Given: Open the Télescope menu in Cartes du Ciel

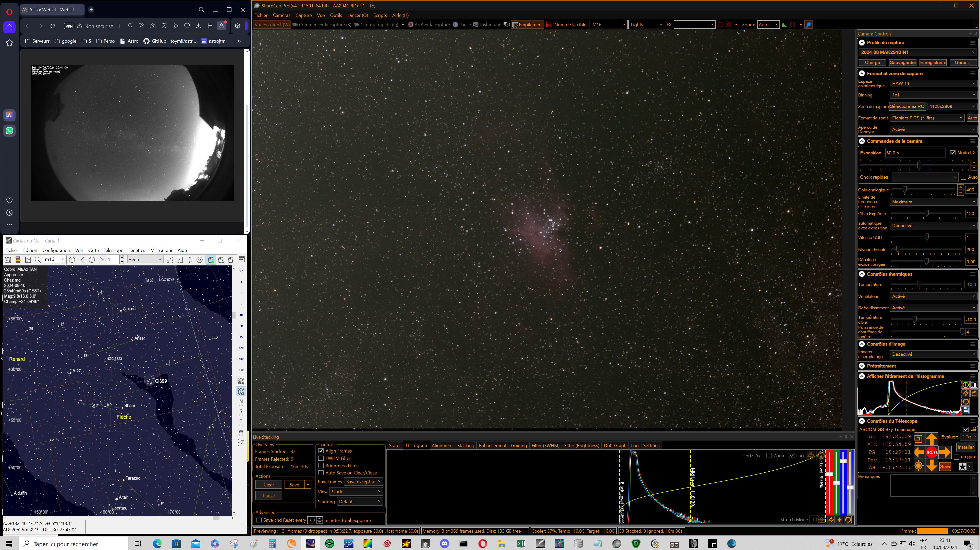Looking at the screenshot, I should coord(113,250).
